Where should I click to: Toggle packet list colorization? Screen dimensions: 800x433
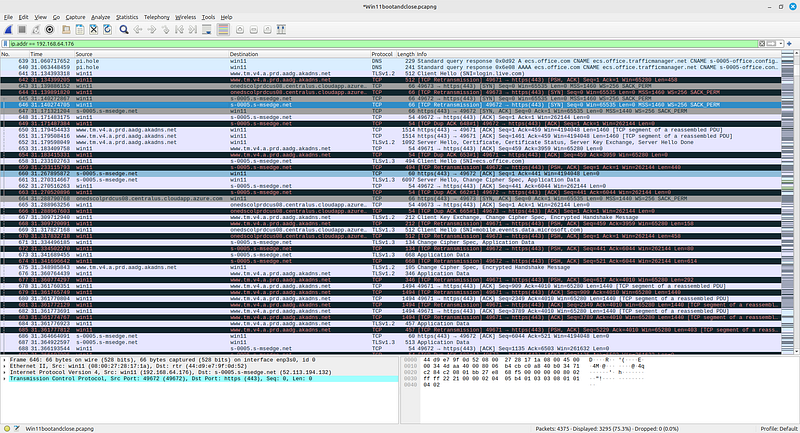click(x=223, y=30)
